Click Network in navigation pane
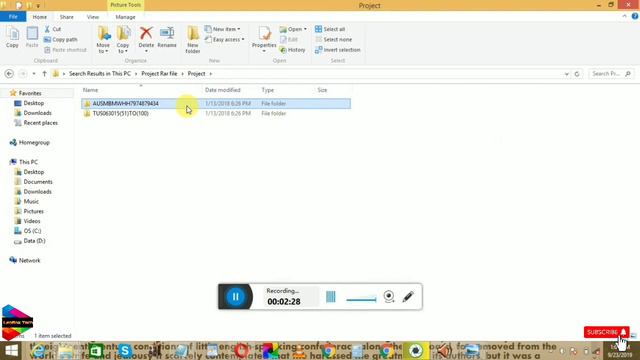The image size is (640, 360). (x=29, y=260)
